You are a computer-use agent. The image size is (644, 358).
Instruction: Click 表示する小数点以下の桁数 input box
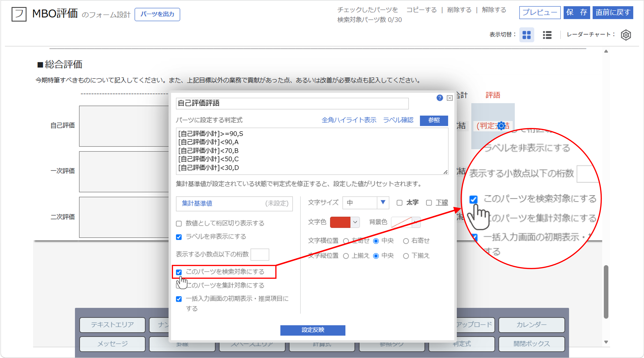[x=260, y=255]
